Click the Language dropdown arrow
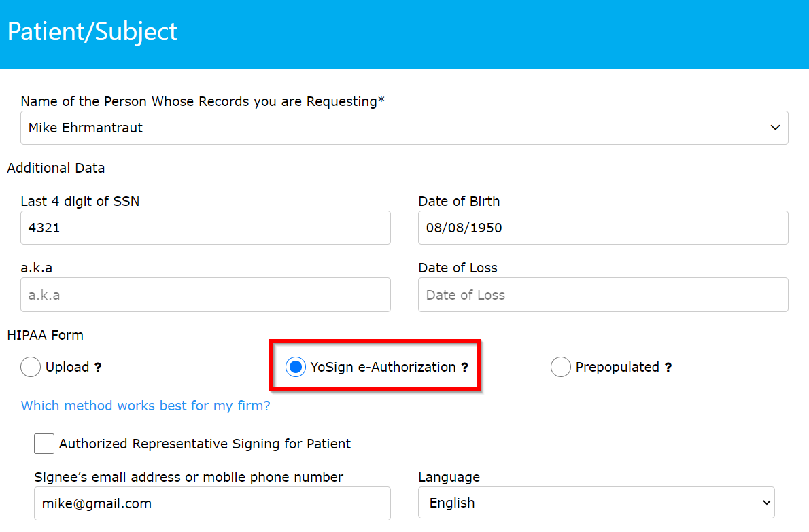Image resolution: width=809 pixels, height=532 pixels. (x=766, y=502)
